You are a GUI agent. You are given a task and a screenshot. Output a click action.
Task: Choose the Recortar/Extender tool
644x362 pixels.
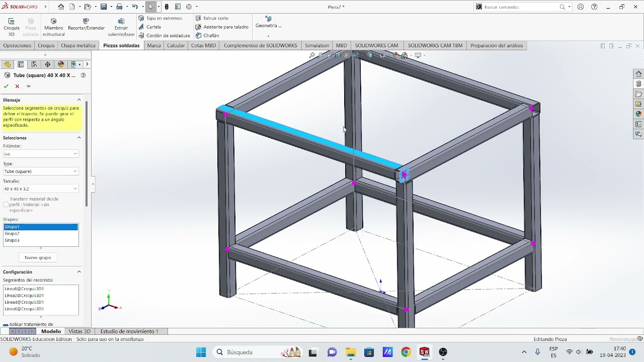click(x=86, y=25)
